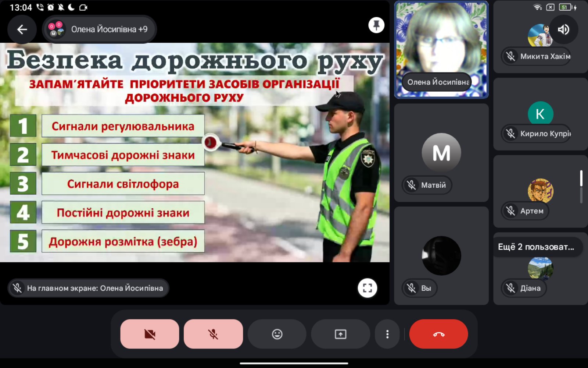Unmute the microphone

213,334
